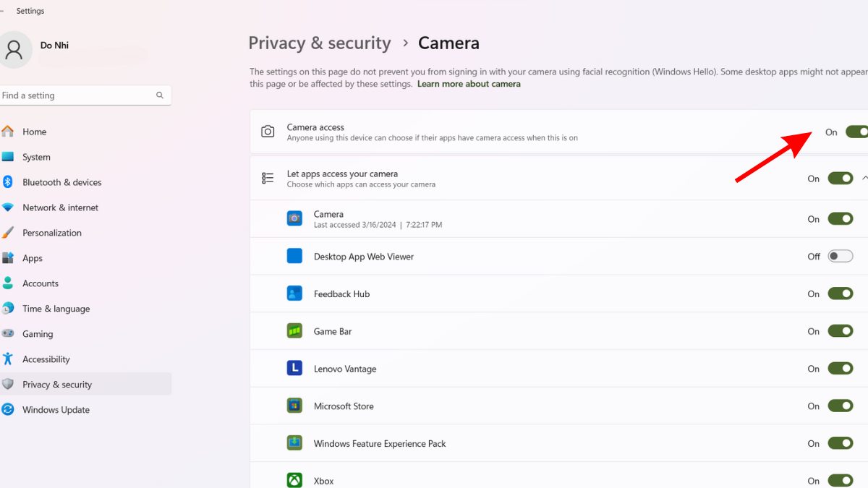The image size is (868, 488).
Task: Click the Xbox app icon
Action: [x=294, y=481]
